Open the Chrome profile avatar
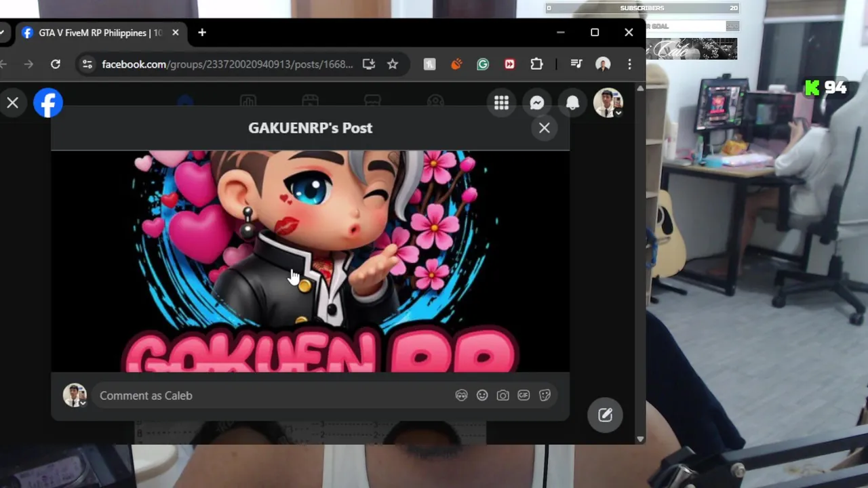The width and height of the screenshot is (868, 488). [x=603, y=64]
